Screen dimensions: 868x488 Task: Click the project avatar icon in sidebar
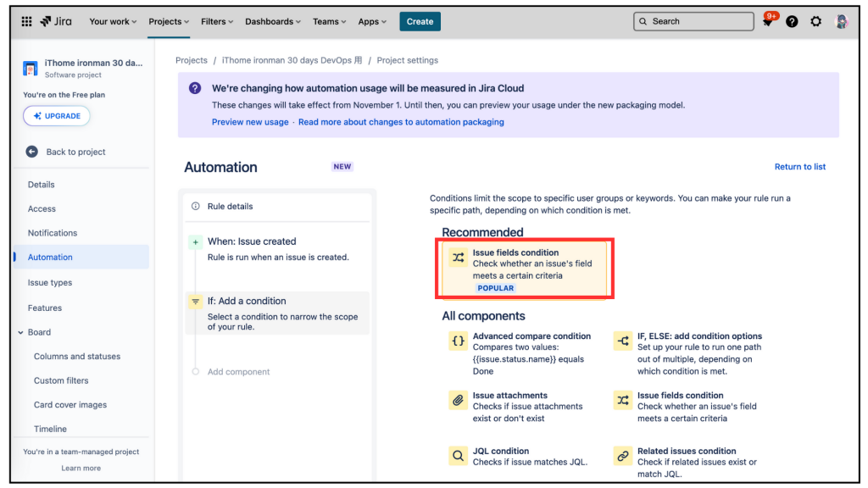[31, 69]
